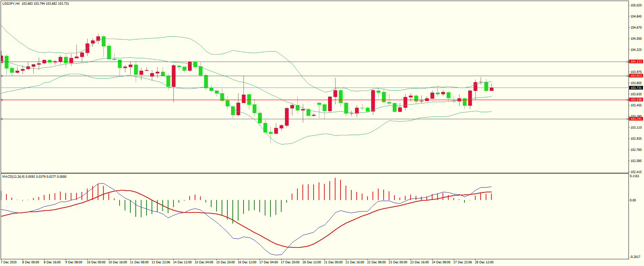Click the 10 Dec 00:00 time axis label
Screen dimensions: 644x266
click(96, 262)
